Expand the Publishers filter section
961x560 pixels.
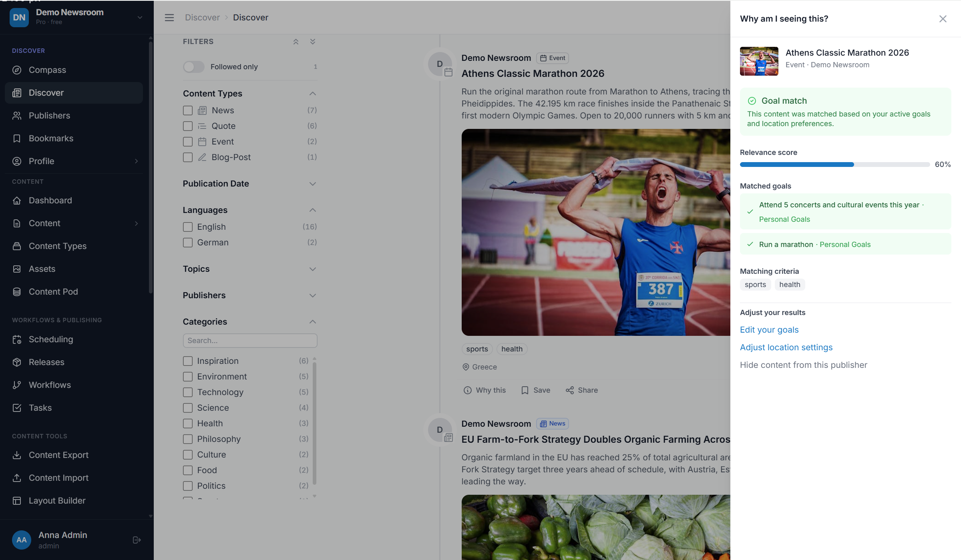click(x=313, y=295)
